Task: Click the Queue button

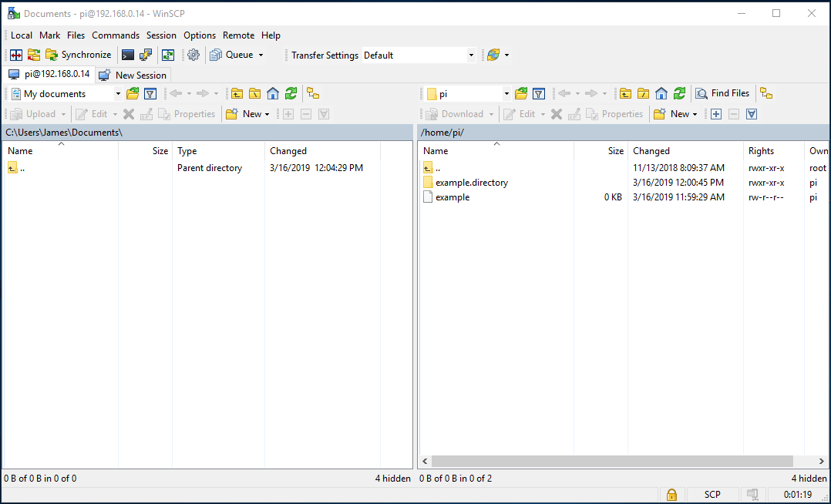Action: [231, 55]
